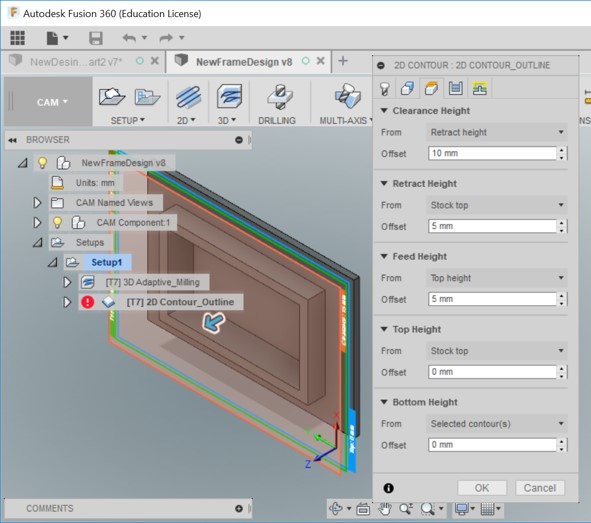
Task: Click the Retract Height Offset field
Action: 492,226
